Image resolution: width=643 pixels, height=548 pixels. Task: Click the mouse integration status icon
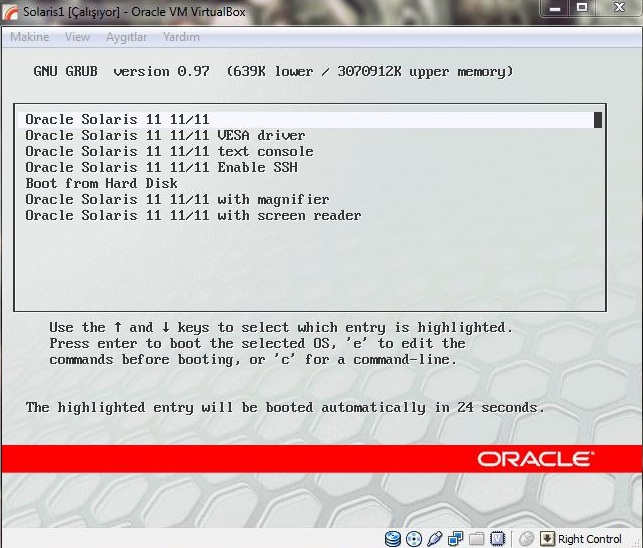coord(526,539)
